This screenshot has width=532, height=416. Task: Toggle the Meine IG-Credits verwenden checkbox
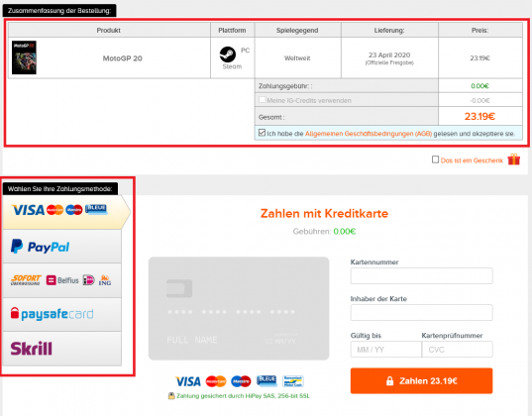262,100
